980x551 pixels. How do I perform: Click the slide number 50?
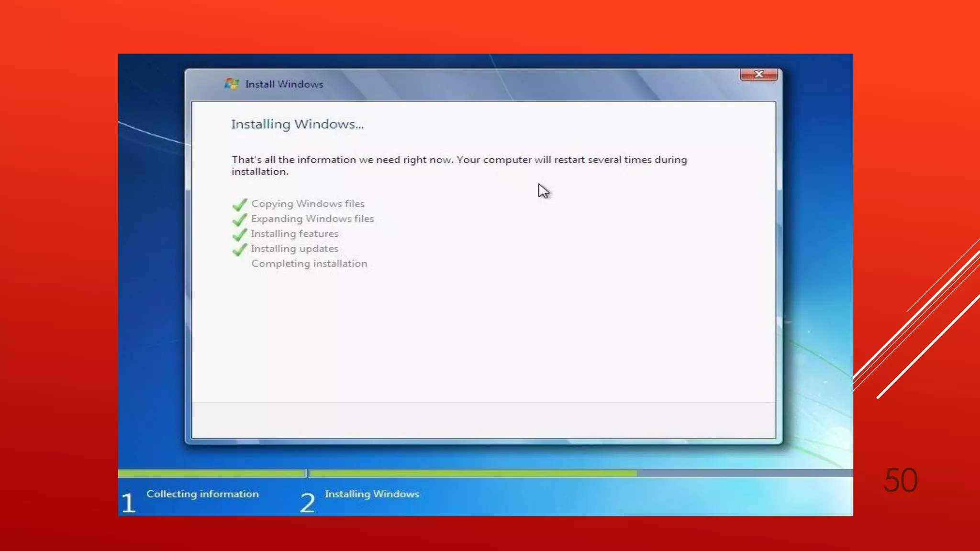(900, 480)
